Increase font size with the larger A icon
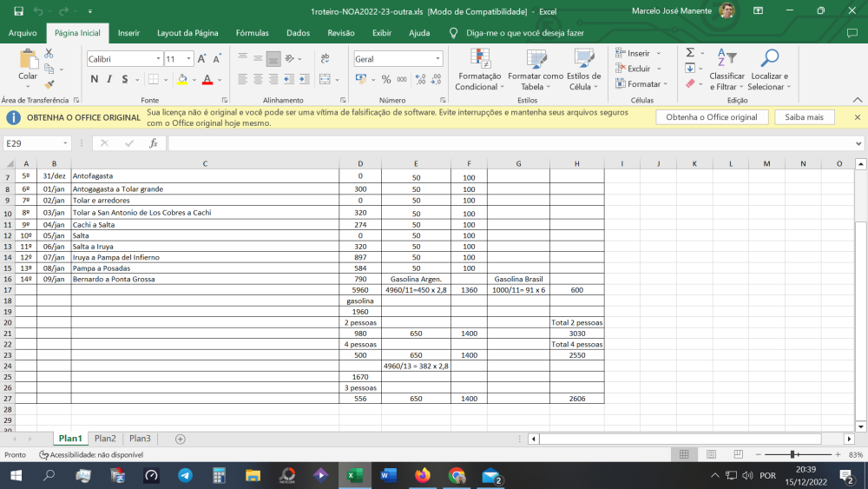Image resolution: width=868 pixels, height=489 pixels. [201, 59]
